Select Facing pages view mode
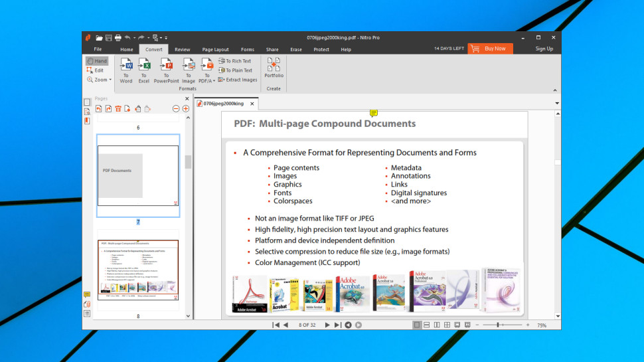 pyautogui.click(x=437, y=325)
